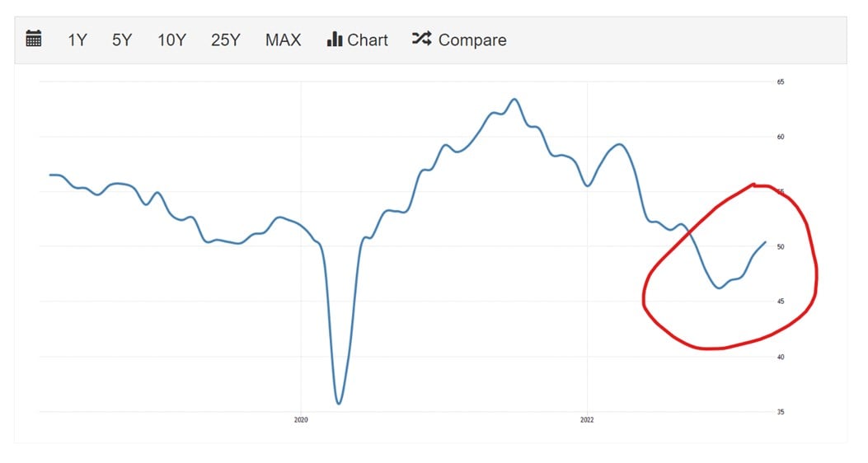Click the 2020 x-axis label
Viewport: 868px width, 463px height.
tap(301, 420)
